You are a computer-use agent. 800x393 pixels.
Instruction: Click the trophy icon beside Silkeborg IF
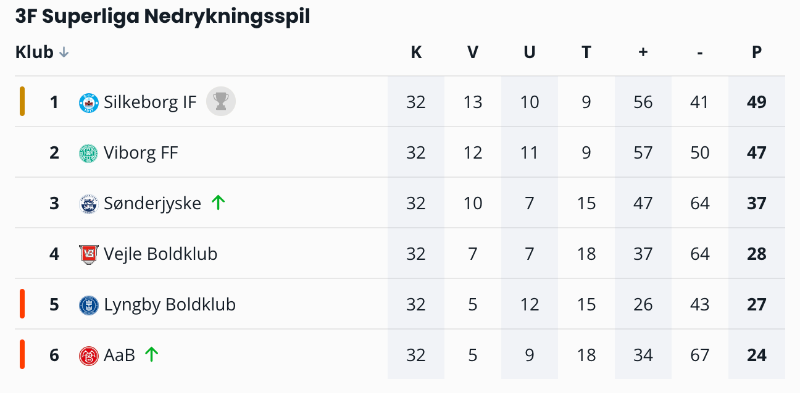click(x=221, y=101)
